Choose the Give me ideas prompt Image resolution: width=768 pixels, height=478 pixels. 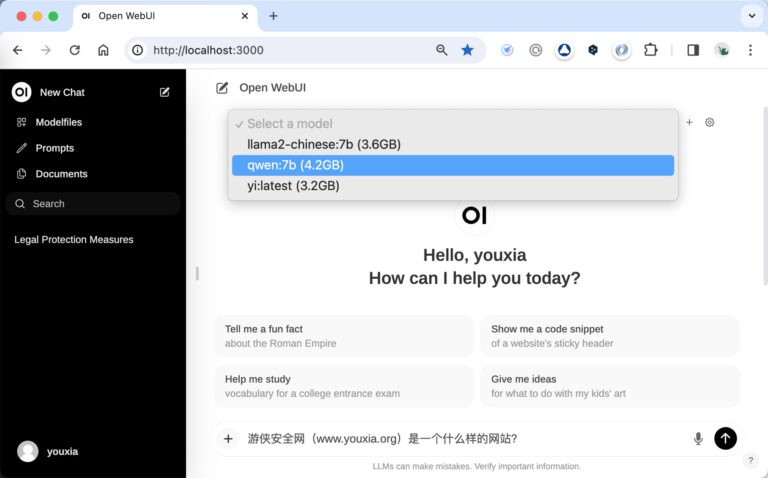tap(610, 386)
